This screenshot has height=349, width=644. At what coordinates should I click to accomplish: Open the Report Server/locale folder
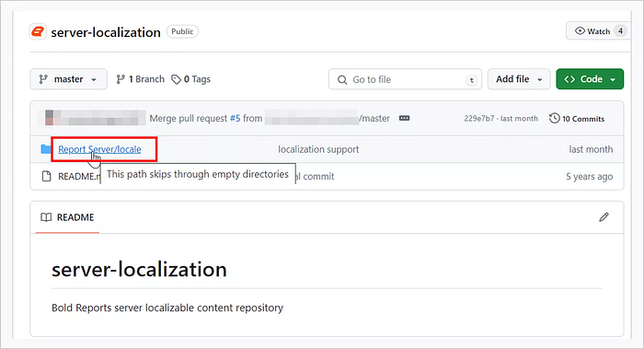[99, 149]
